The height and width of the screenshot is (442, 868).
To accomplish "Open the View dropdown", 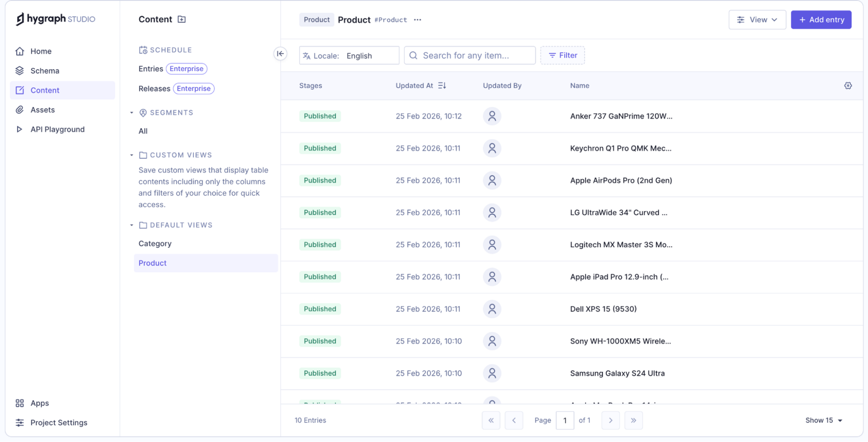I will coord(757,19).
